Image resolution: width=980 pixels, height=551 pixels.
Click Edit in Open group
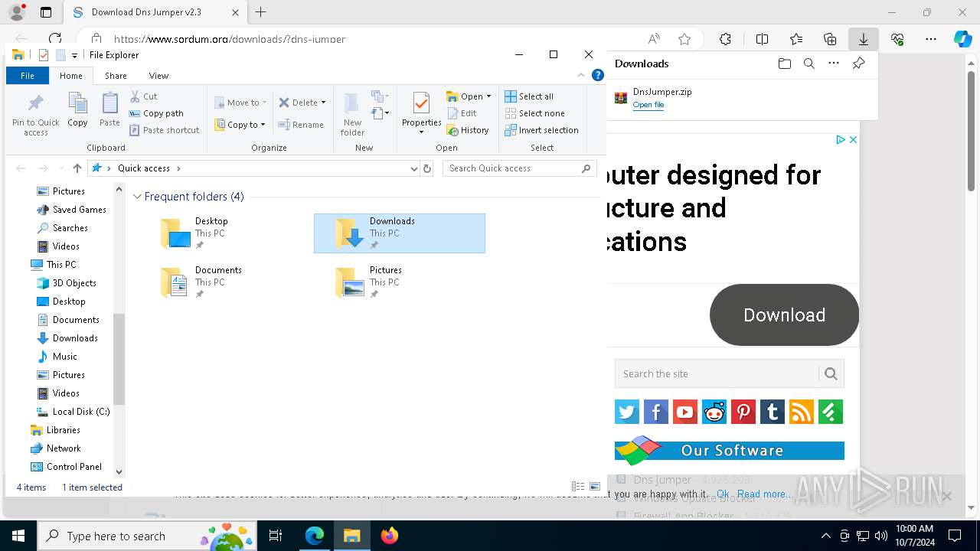pyautogui.click(x=462, y=113)
